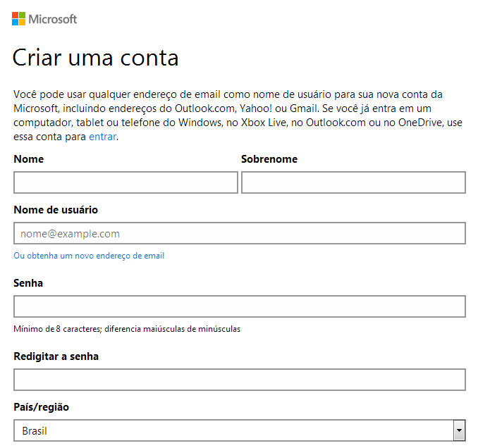The width and height of the screenshot is (478, 448).
Task: Click 'Ou obtenha um novo endereço de email'
Action: tap(89, 256)
